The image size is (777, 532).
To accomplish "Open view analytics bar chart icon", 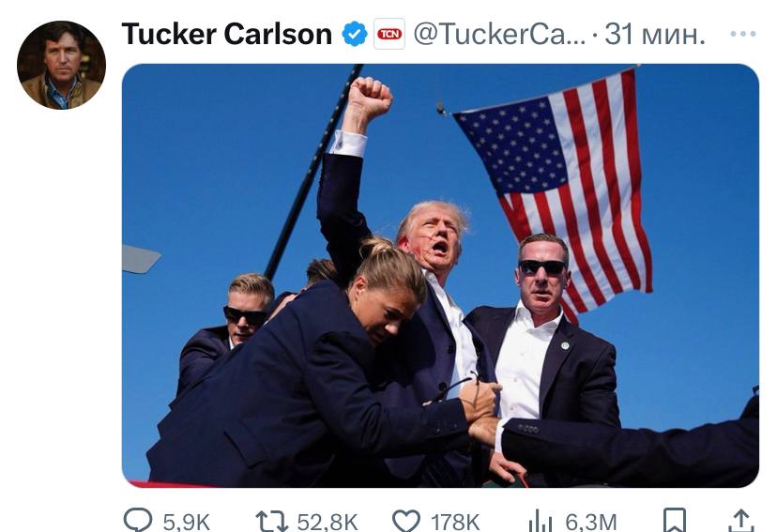I will (x=541, y=521).
